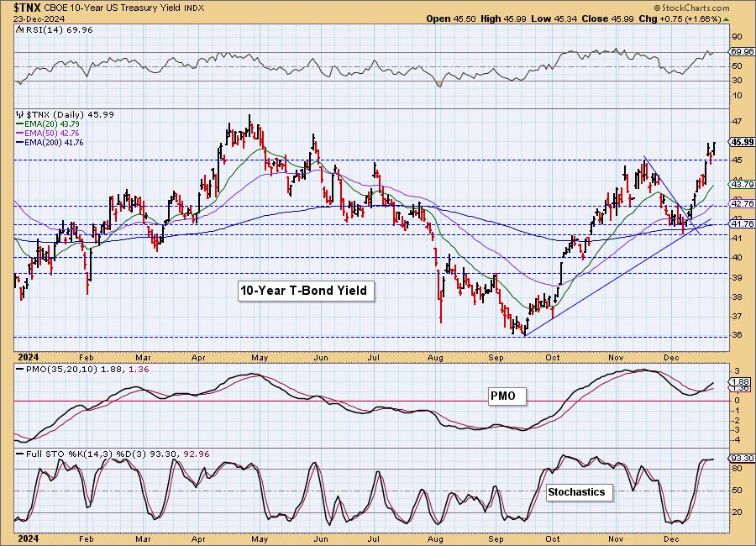Screen dimensions: 756x546
Task: Click the Oct label under the price panel
Action: click(x=553, y=358)
